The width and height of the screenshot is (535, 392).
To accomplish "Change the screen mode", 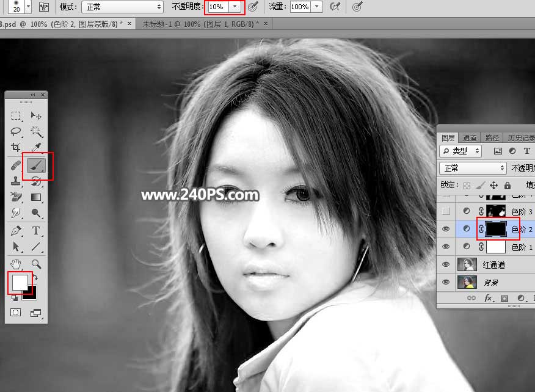I will click(35, 313).
